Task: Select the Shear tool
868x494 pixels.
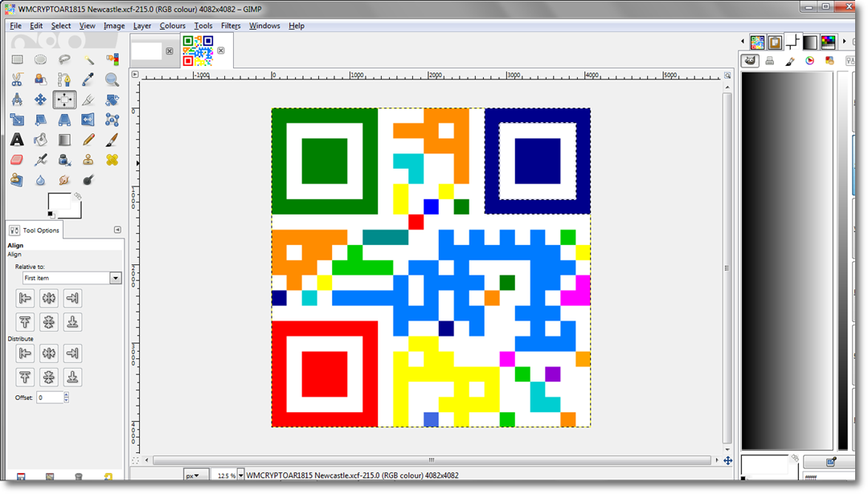Action: (40, 120)
